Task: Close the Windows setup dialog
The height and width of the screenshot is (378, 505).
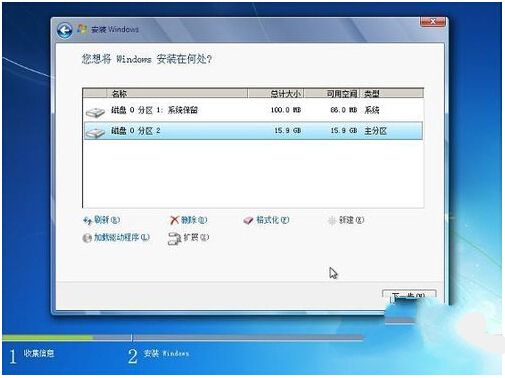Action: (432, 22)
